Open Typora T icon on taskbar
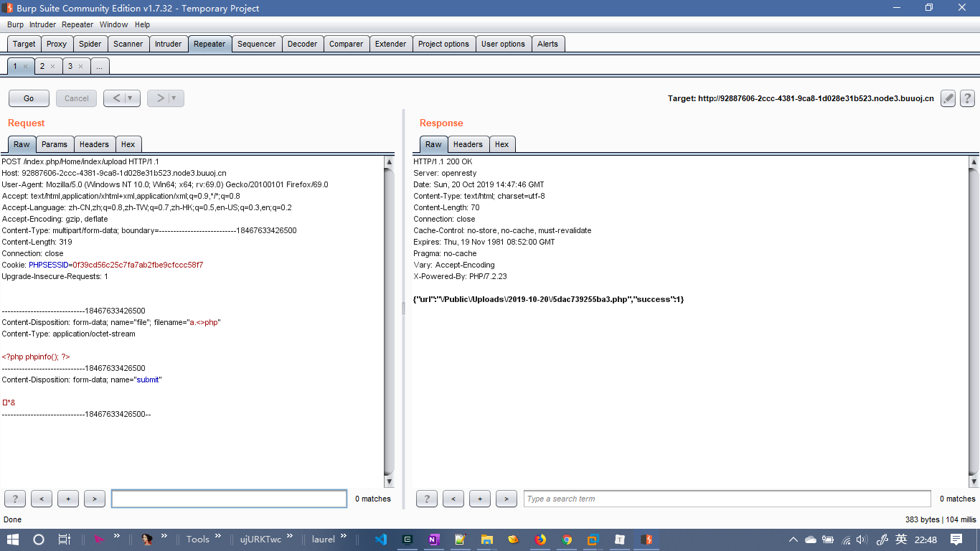Screen dimensions: 980x551 (x=620, y=540)
